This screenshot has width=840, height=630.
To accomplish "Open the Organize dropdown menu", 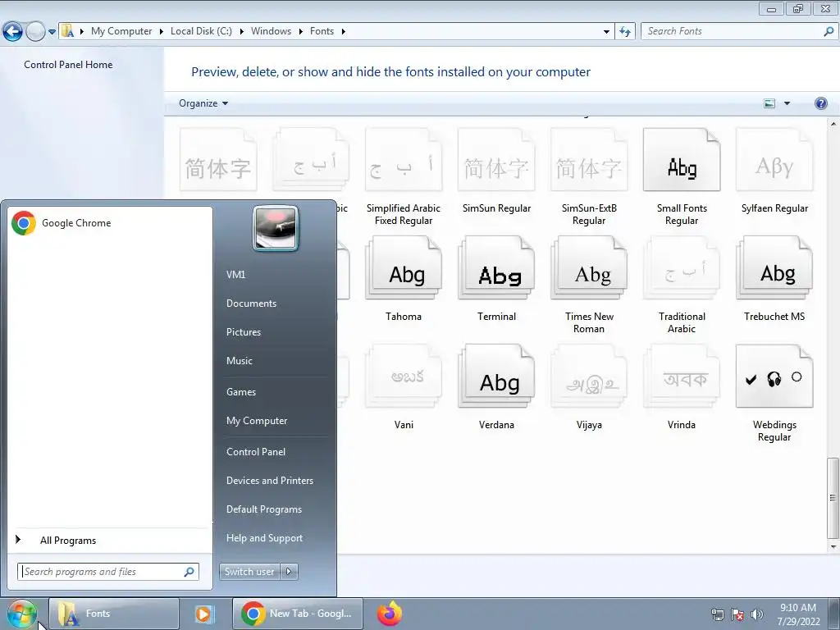I will pyautogui.click(x=203, y=103).
